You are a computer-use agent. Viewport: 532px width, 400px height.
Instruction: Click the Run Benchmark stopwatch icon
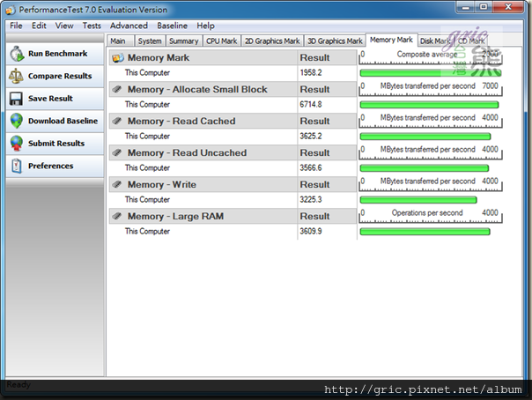(17, 54)
